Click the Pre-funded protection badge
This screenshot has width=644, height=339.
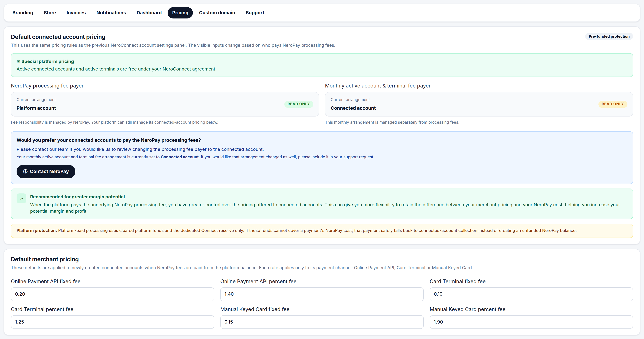(609, 37)
